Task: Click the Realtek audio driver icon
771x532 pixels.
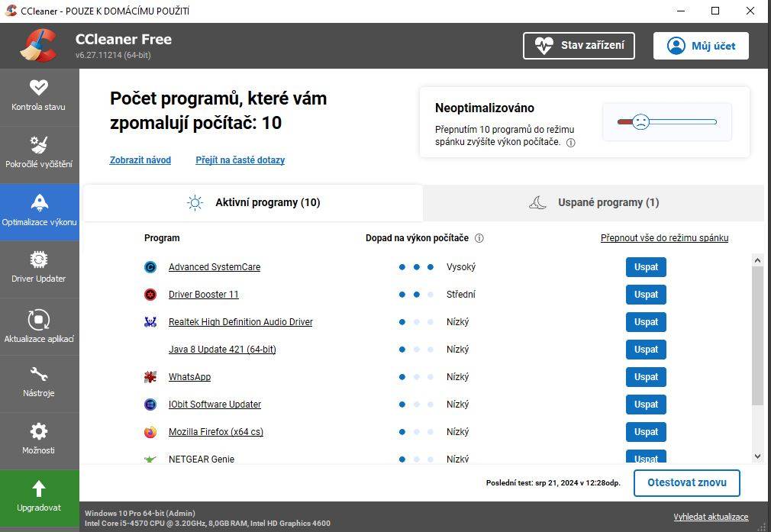Action: click(x=150, y=322)
